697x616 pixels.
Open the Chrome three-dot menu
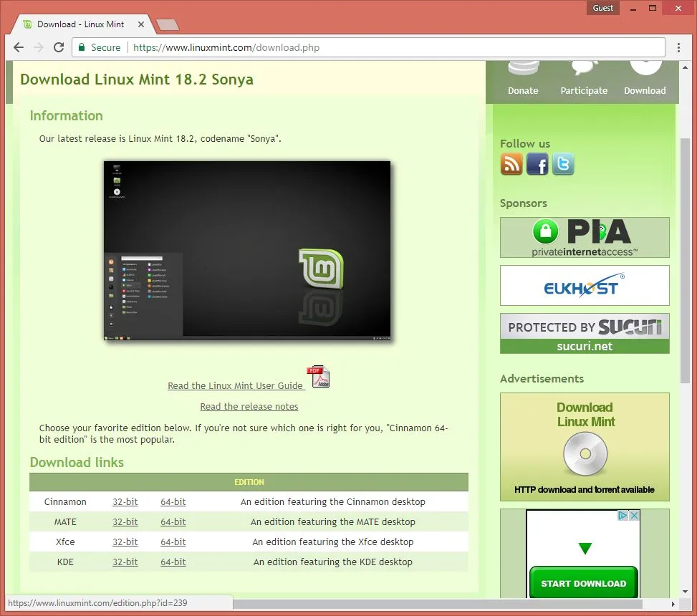[678, 47]
